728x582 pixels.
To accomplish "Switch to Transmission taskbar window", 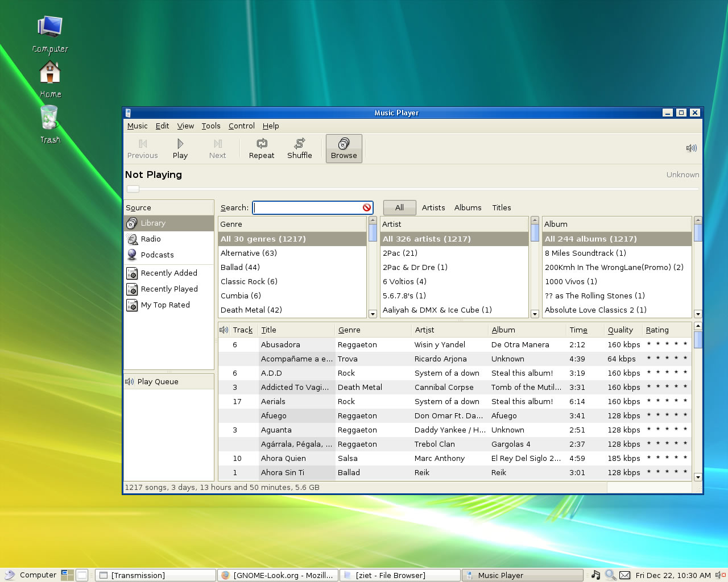I will 155,575.
